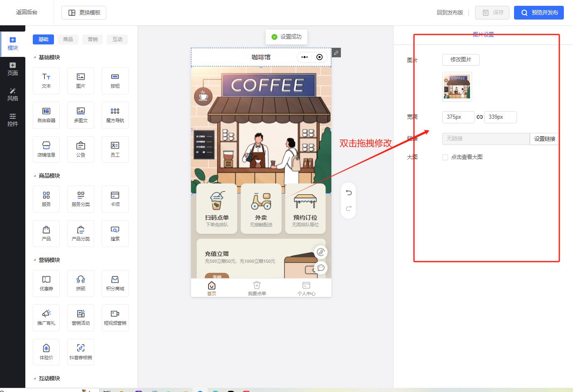Click the three-dots menu in mini-program header
Screen dimensions: 573x392
pos(304,57)
